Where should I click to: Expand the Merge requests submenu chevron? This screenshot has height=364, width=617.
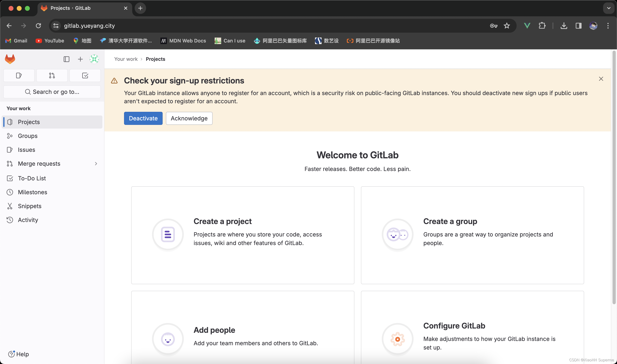click(x=96, y=164)
